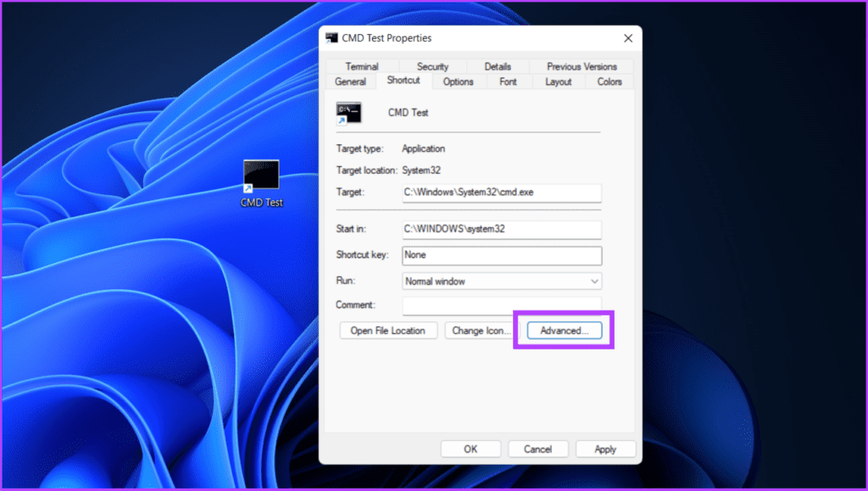Image resolution: width=868 pixels, height=491 pixels.
Task: Click the Change Icon button
Action: click(480, 330)
